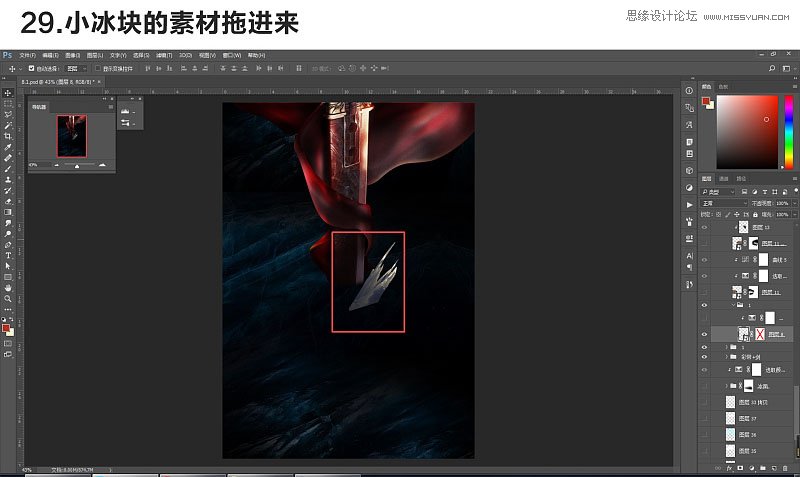800x477 pixels.
Task: Open the 滤镜(T) menu
Action: 164,55
